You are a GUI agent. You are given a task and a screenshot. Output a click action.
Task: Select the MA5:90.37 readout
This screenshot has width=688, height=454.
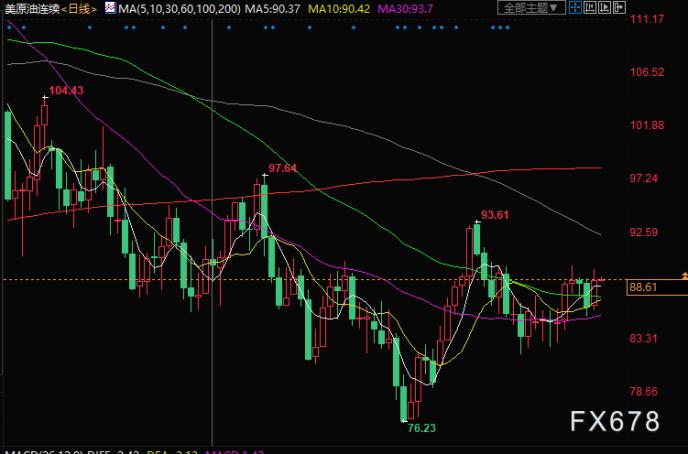[272, 8]
